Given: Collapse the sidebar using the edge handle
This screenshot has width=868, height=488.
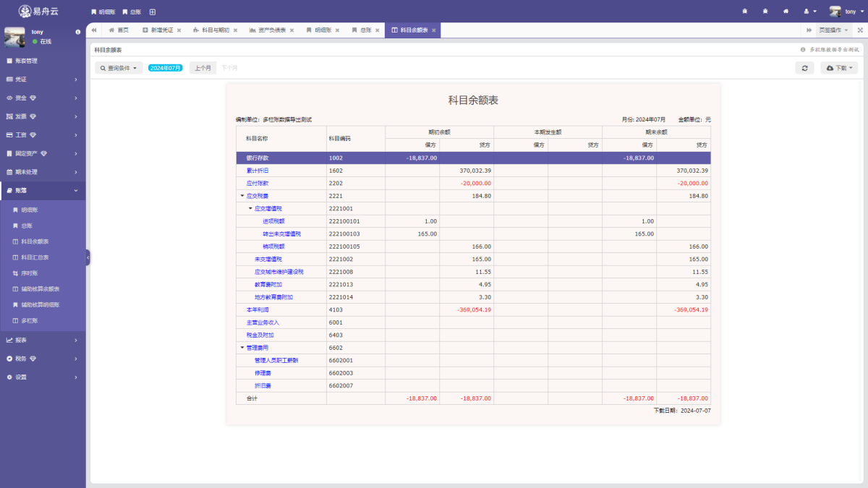Looking at the screenshot, I should pyautogui.click(x=88, y=257).
